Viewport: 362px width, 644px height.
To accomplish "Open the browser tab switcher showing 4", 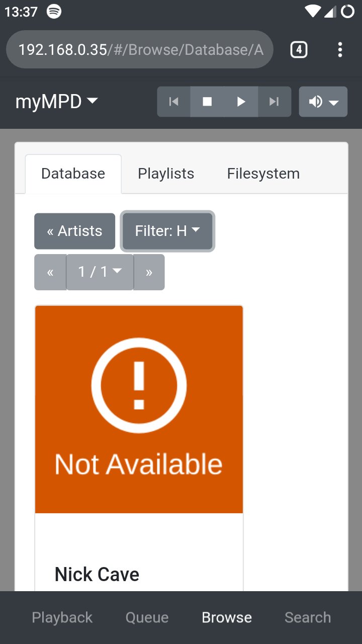I will 299,50.
